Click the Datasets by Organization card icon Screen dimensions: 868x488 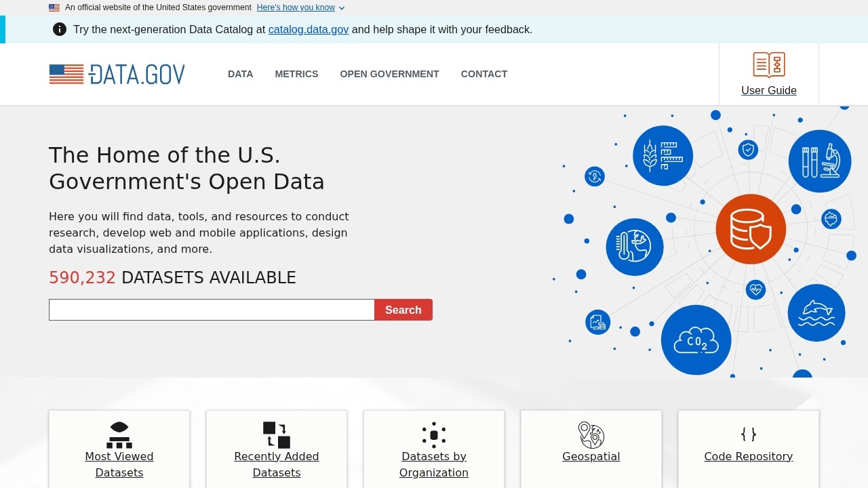click(434, 434)
